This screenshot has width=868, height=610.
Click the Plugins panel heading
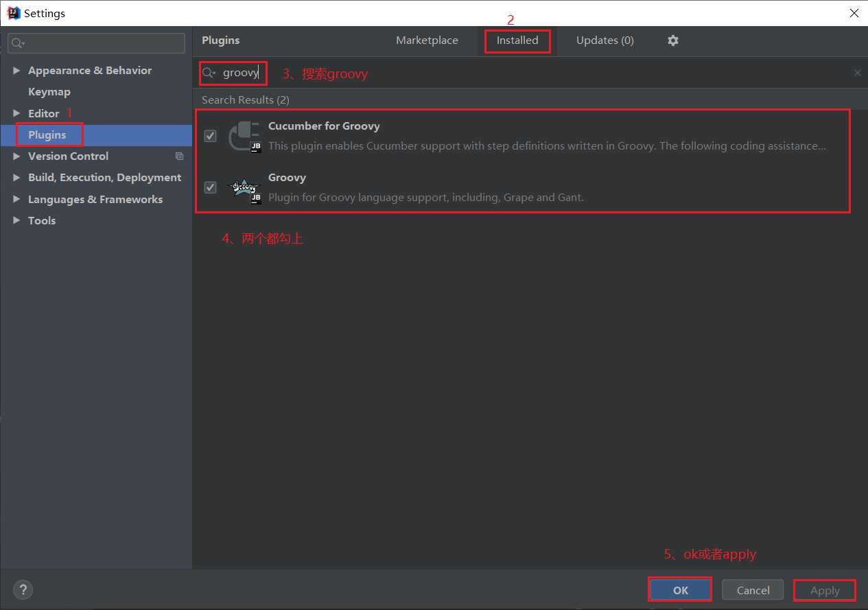point(221,40)
